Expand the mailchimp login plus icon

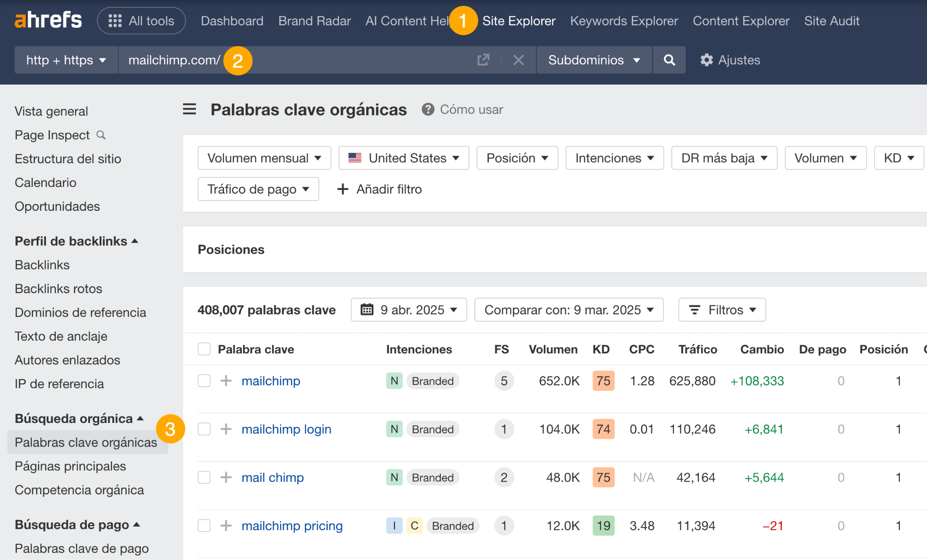(226, 429)
